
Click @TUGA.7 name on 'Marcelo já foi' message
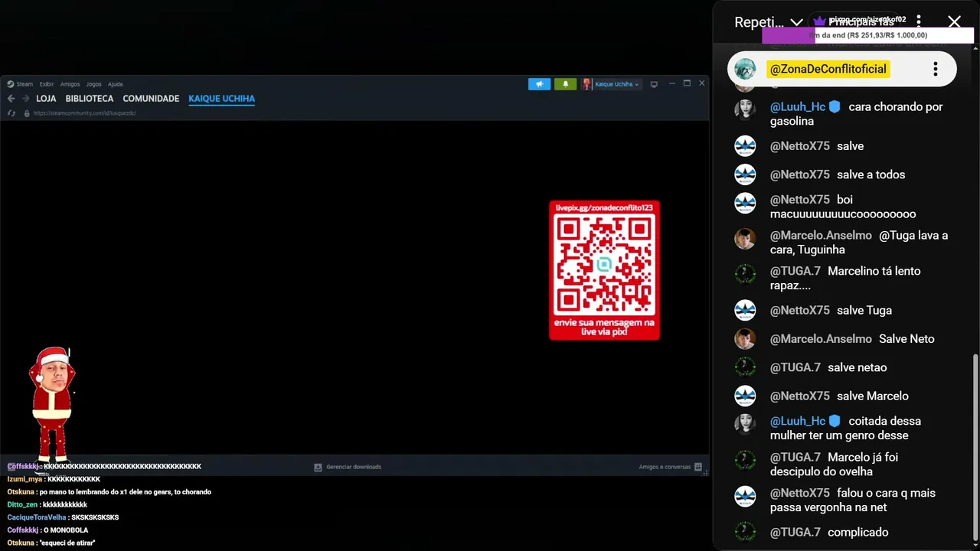(795, 457)
